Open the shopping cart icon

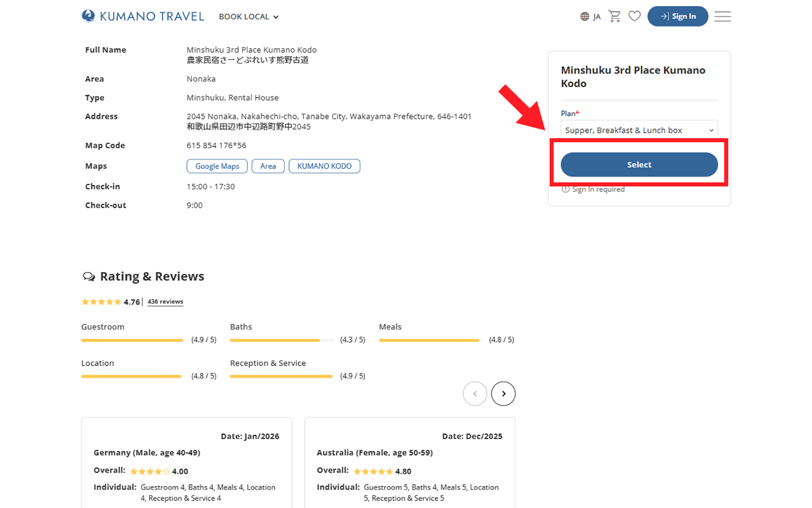coord(614,16)
